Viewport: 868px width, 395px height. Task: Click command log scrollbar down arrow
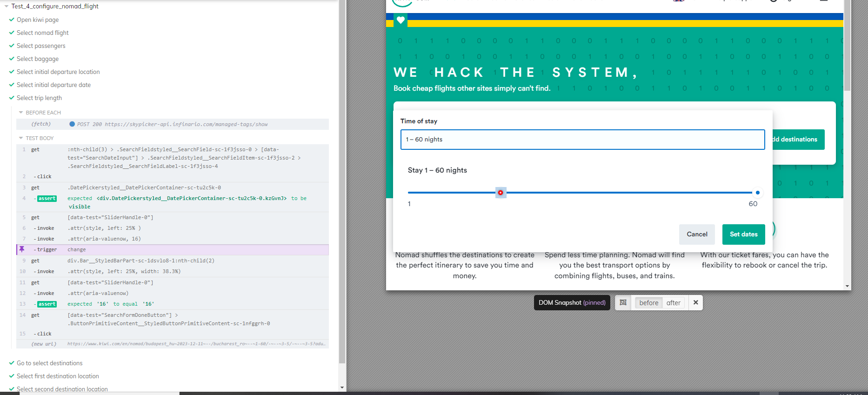click(x=342, y=388)
